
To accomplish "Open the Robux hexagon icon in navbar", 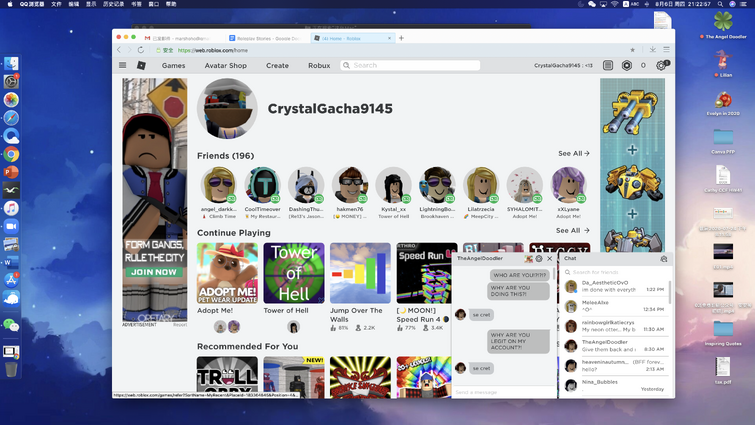I will pyautogui.click(x=626, y=65).
